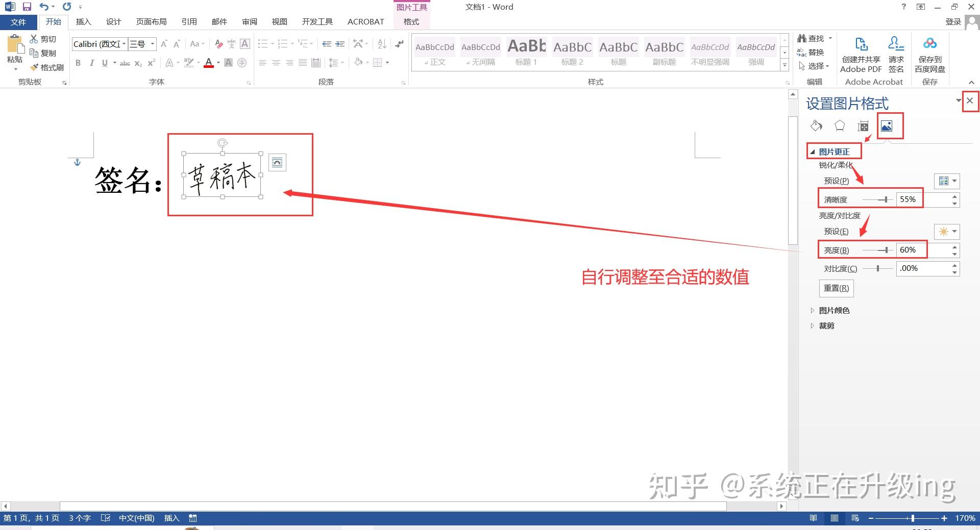Click Save to Baidu Netdisk icon

click(x=930, y=55)
